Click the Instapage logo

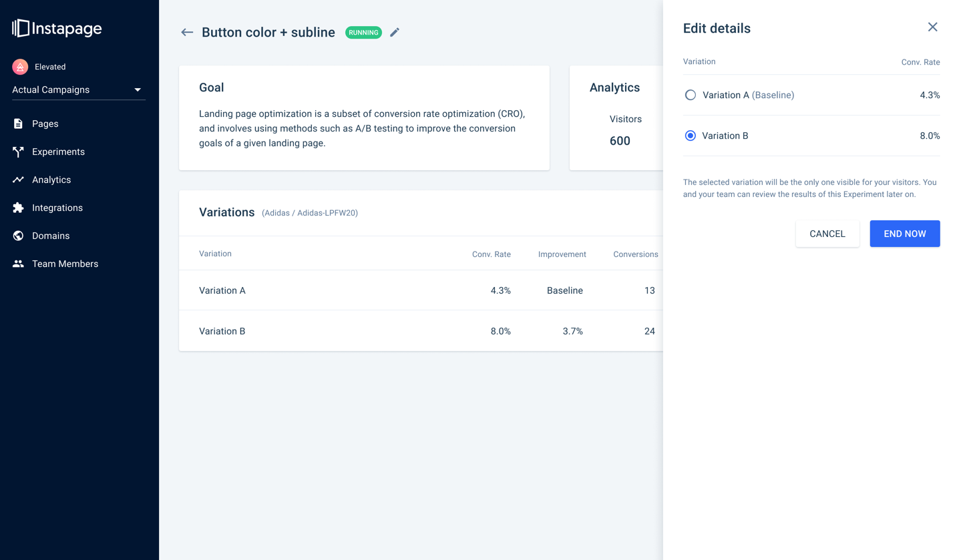(57, 28)
